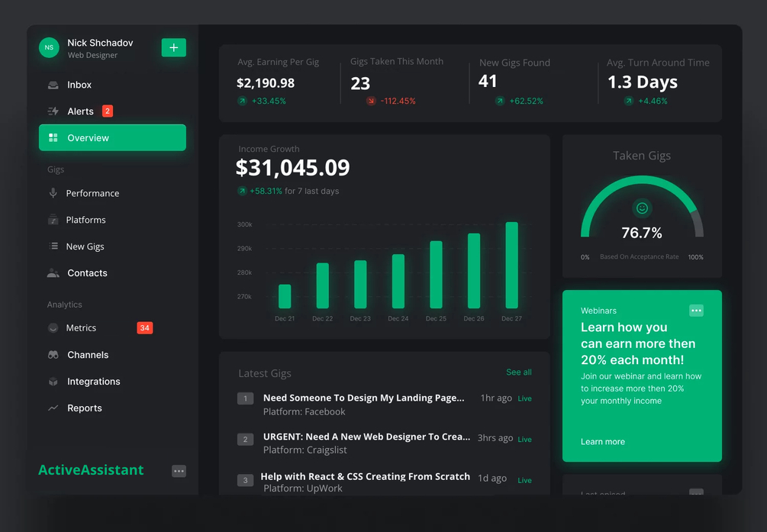Click the Dec 27 bar in chart

click(511, 266)
